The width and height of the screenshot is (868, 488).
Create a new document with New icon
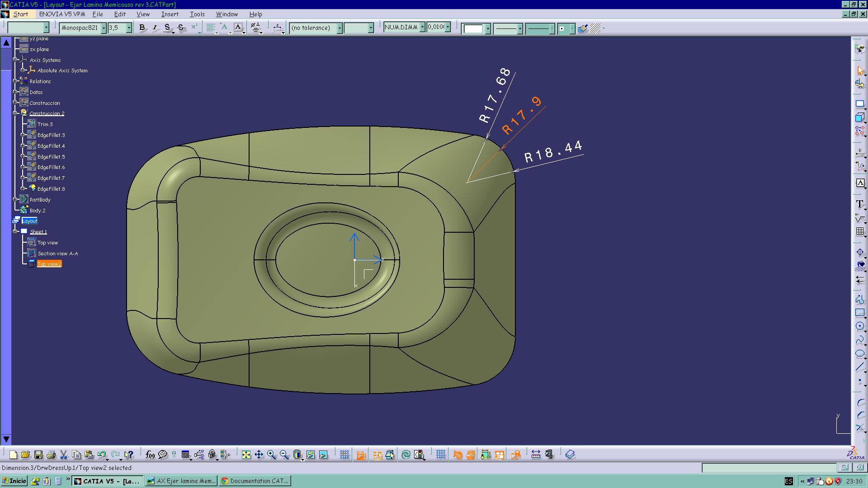(x=13, y=455)
